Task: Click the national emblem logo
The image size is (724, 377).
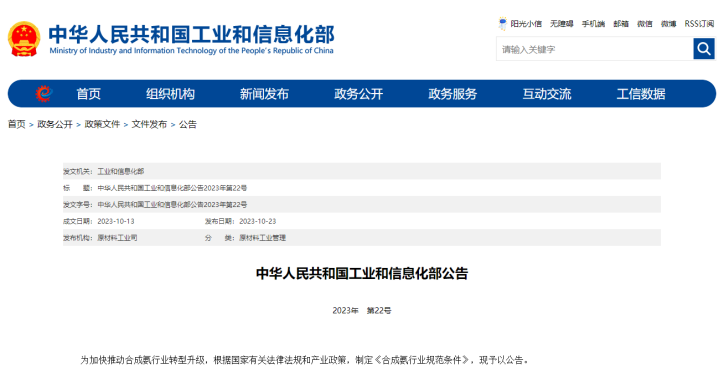Action: pos(24,39)
